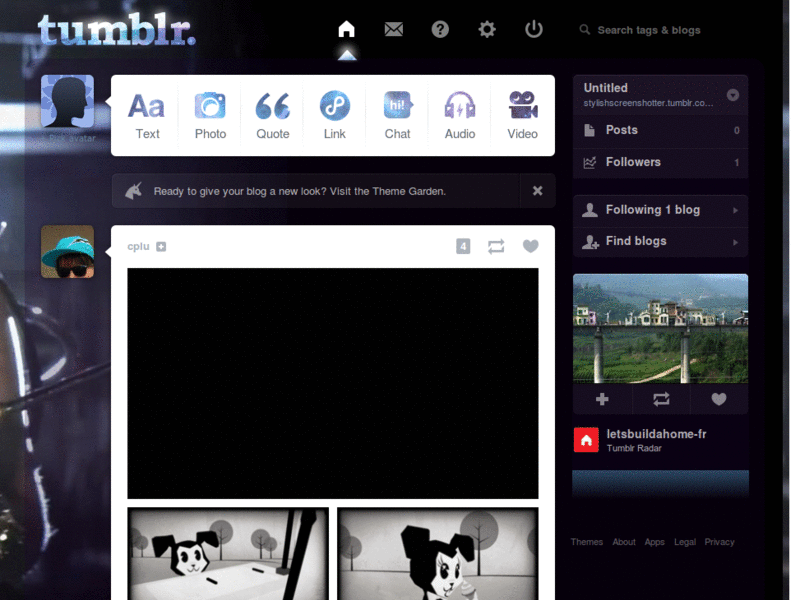The image size is (800, 600).
Task: Open the Followers list in sidebar
Action: pos(661,162)
